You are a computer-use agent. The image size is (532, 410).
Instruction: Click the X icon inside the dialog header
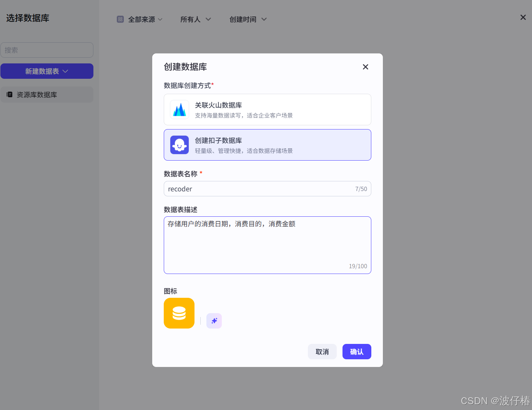pos(365,66)
